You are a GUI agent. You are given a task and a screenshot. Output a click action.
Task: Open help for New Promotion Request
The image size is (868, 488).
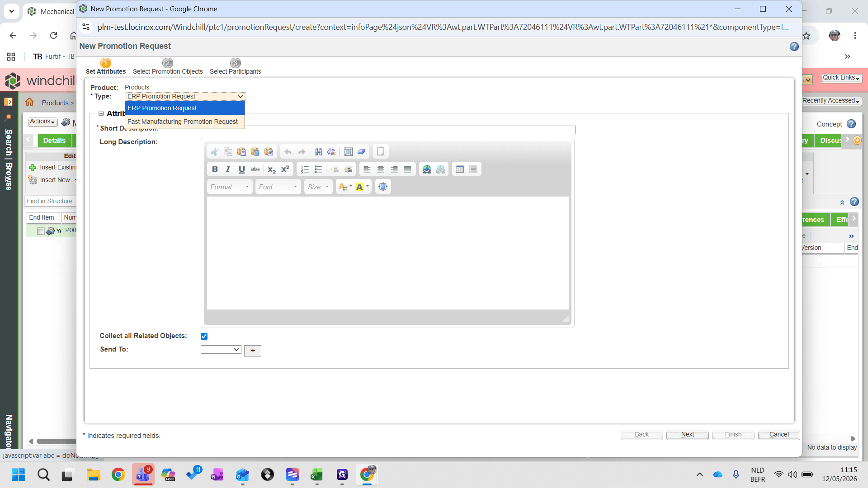tap(794, 47)
